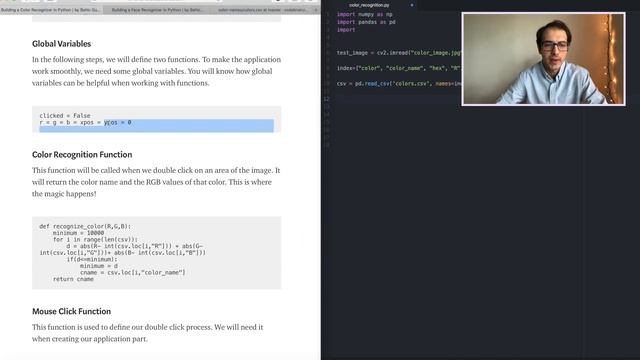Click the 'clicked = False' code line
This screenshot has width=640, height=360.
click(x=65, y=116)
